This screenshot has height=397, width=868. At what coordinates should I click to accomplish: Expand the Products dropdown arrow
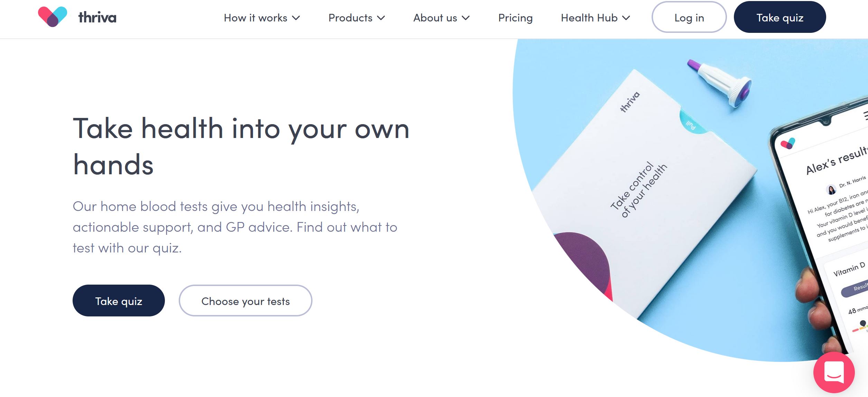click(x=381, y=18)
